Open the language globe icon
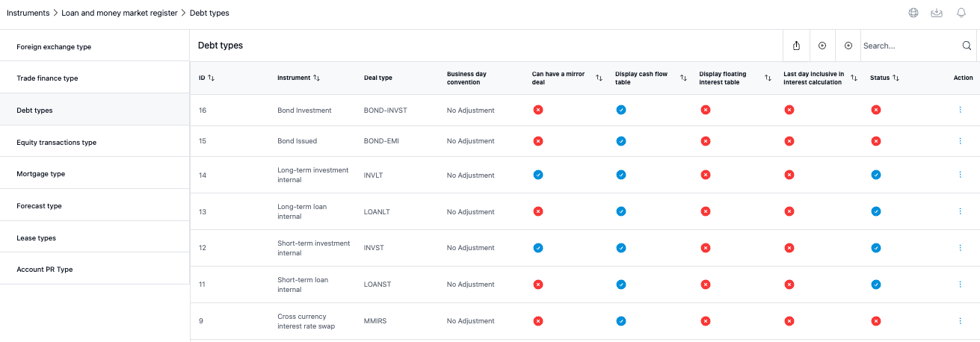The height and width of the screenshot is (342, 980). click(x=913, y=13)
